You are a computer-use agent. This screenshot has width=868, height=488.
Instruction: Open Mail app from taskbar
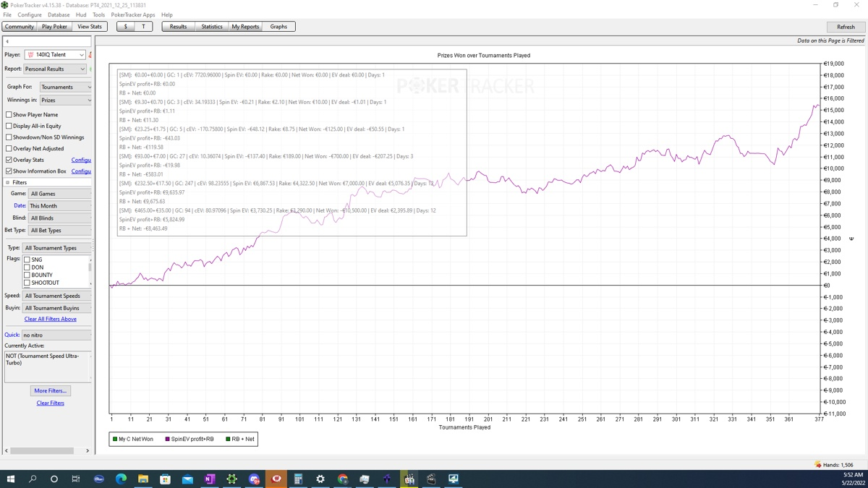(x=187, y=479)
